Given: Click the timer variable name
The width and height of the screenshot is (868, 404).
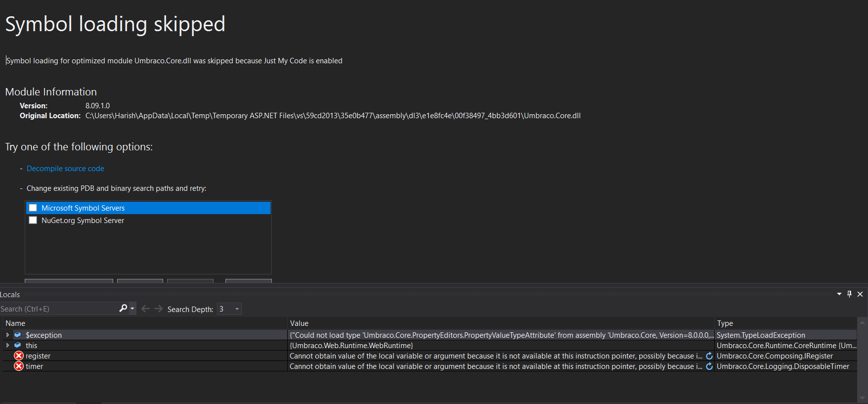Looking at the screenshot, I should [34, 366].
